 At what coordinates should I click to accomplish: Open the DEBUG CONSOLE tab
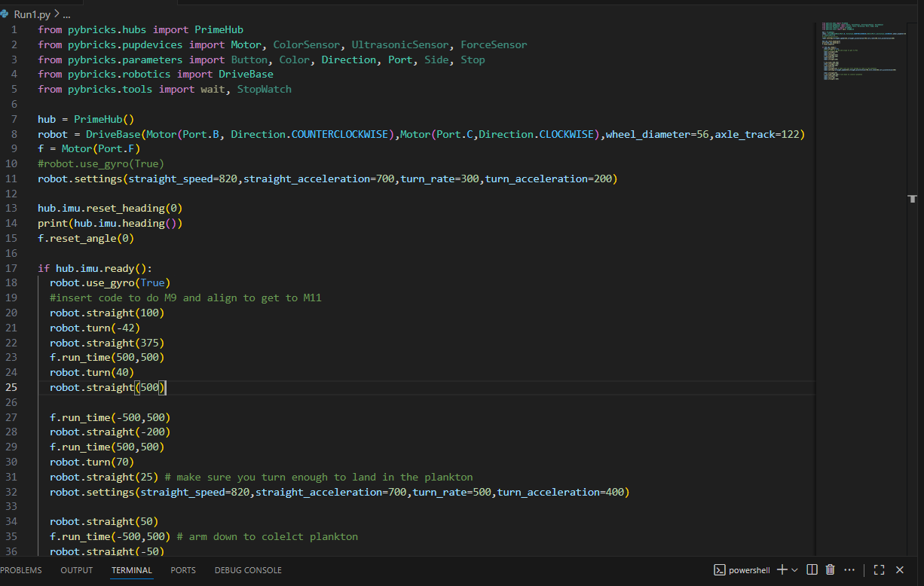248,570
